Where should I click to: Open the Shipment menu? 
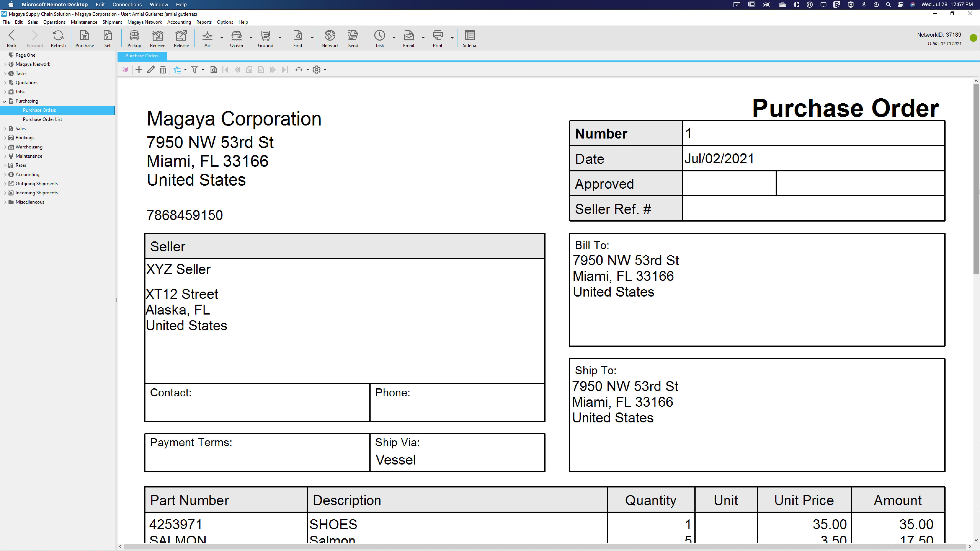point(112,22)
